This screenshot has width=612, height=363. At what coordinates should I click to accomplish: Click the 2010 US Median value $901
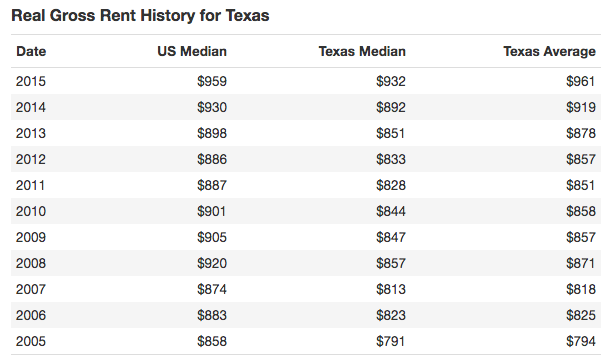click(x=212, y=211)
